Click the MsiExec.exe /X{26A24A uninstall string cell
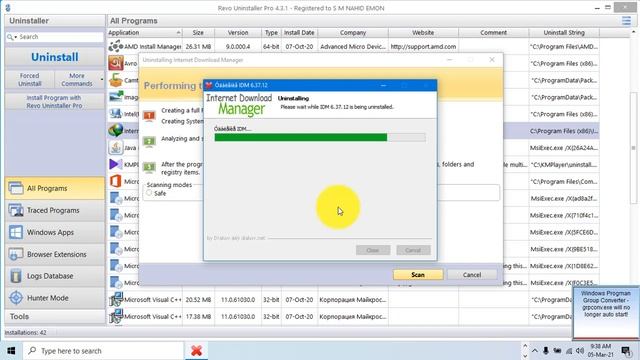 coord(564,148)
